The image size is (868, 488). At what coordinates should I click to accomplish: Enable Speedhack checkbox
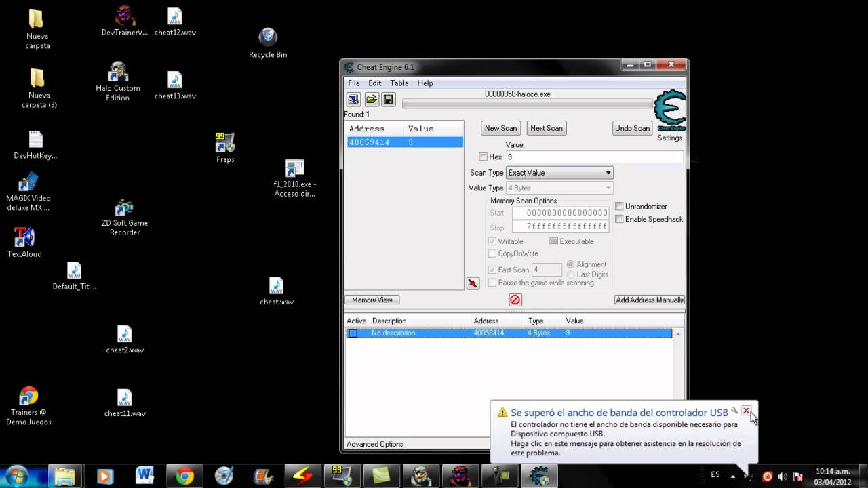click(619, 219)
